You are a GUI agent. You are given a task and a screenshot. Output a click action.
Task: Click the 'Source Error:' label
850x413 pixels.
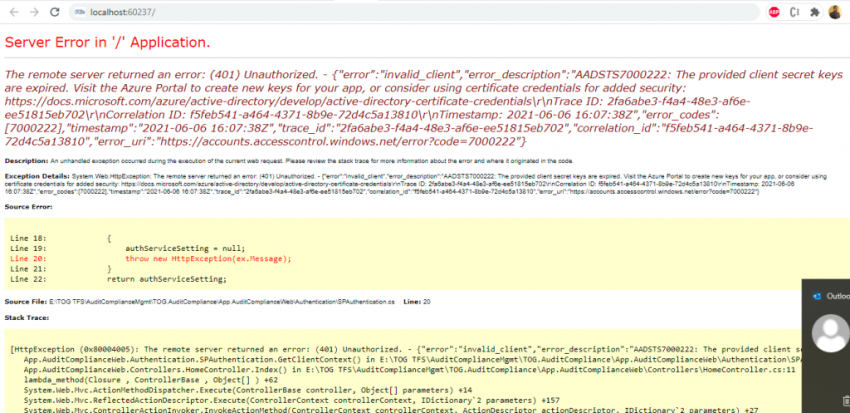pos(29,206)
